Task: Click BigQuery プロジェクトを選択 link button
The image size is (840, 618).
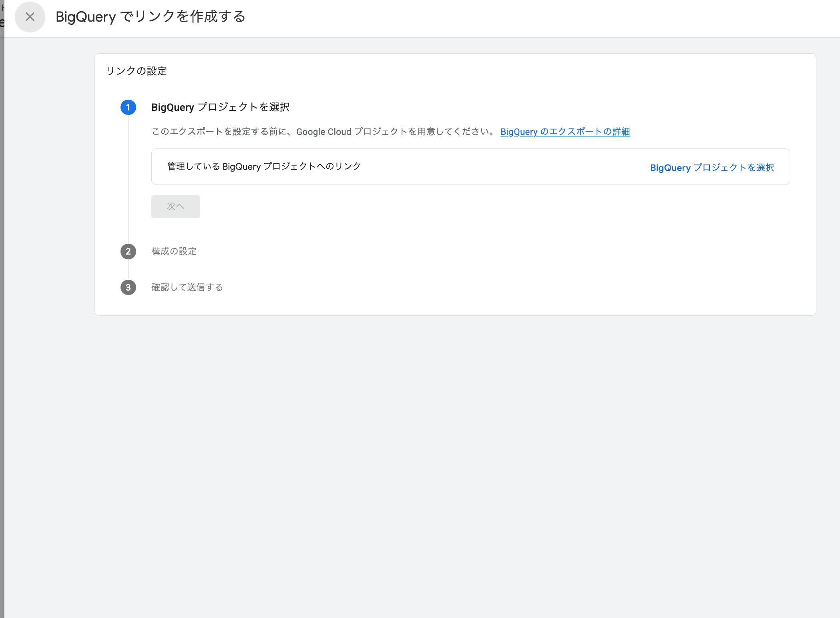Action: pos(712,167)
